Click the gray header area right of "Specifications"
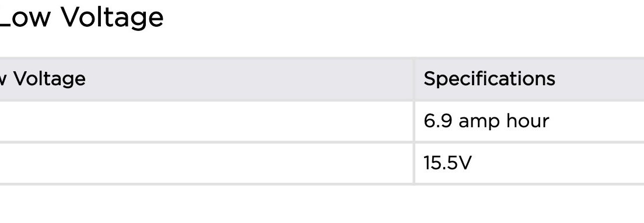This screenshot has height=223, width=644. pyautogui.click(x=600, y=78)
